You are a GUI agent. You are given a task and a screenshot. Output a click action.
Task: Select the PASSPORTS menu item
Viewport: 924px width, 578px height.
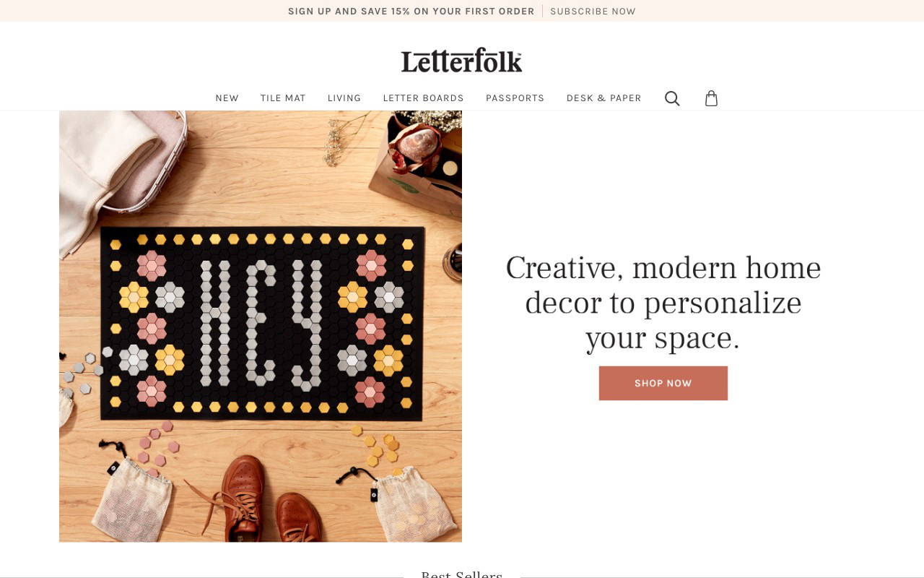coord(515,98)
